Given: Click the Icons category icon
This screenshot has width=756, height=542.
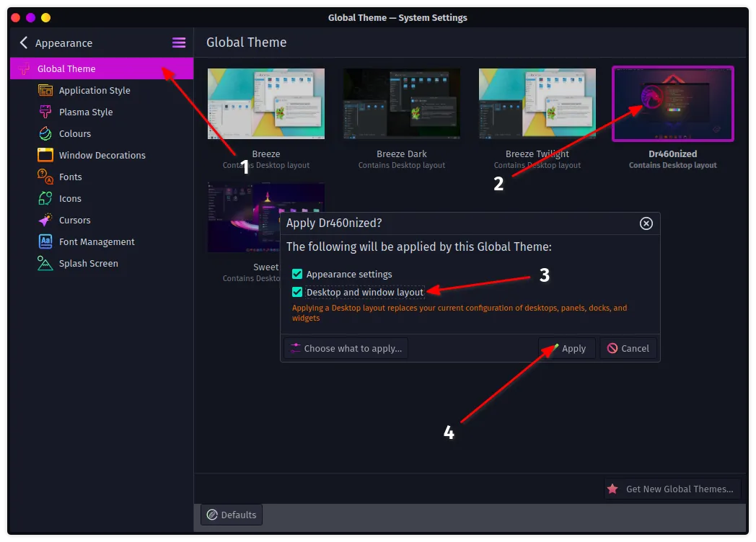Looking at the screenshot, I should (45, 198).
